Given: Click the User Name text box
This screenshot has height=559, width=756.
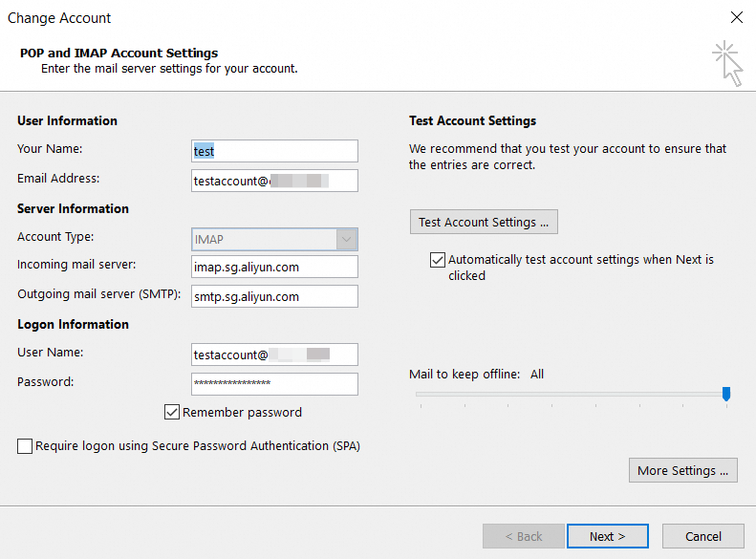Looking at the screenshot, I should click(274, 355).
